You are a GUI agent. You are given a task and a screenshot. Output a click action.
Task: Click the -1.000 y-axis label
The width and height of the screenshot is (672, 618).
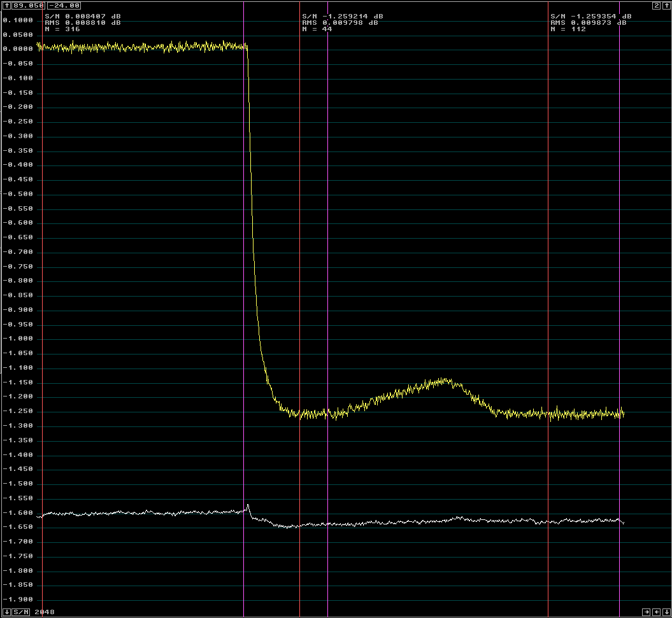[18, 339]
